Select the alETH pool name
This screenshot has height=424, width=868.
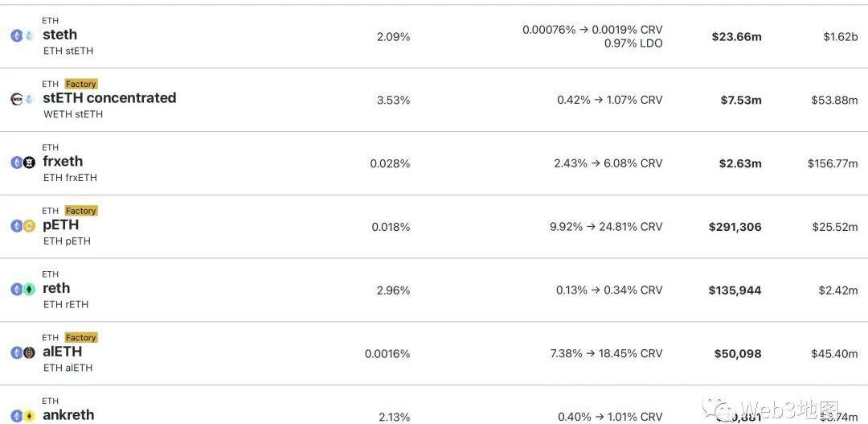[x=63, y=352]
